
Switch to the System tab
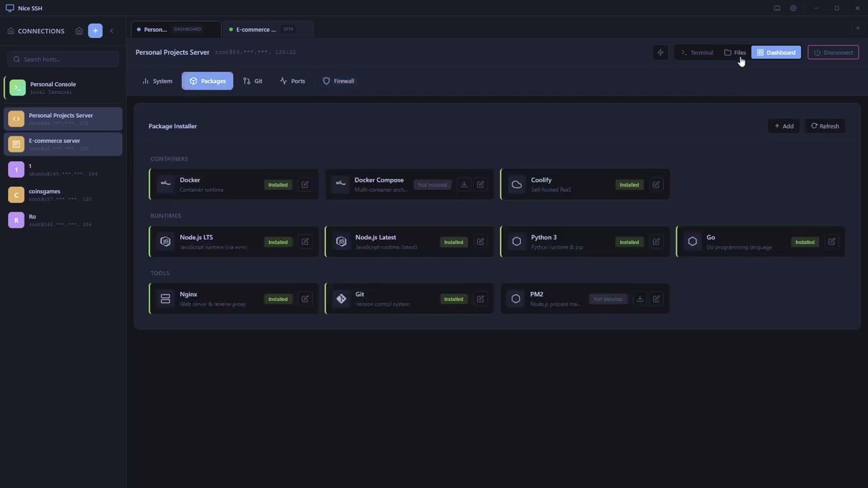click(157, 81)
